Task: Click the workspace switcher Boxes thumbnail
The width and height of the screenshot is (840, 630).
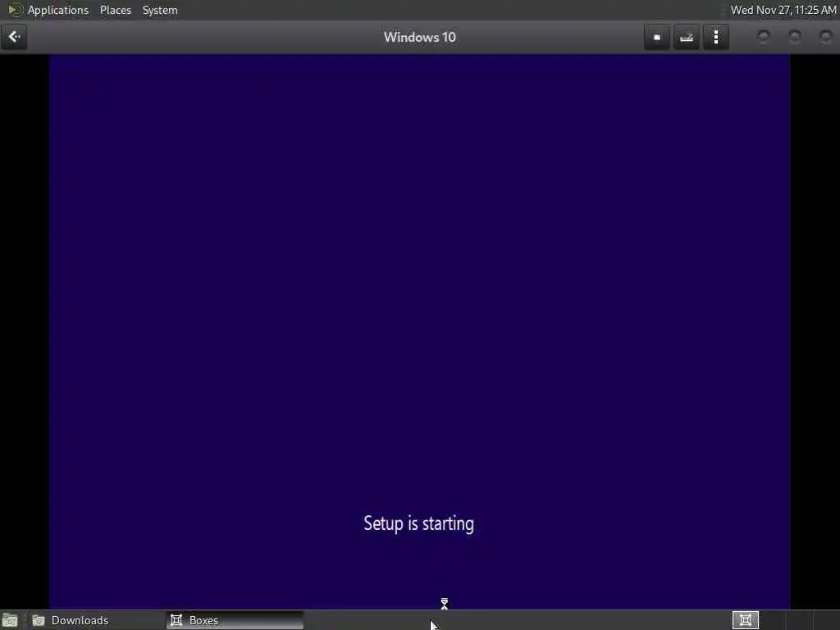Action: [745, 620]
